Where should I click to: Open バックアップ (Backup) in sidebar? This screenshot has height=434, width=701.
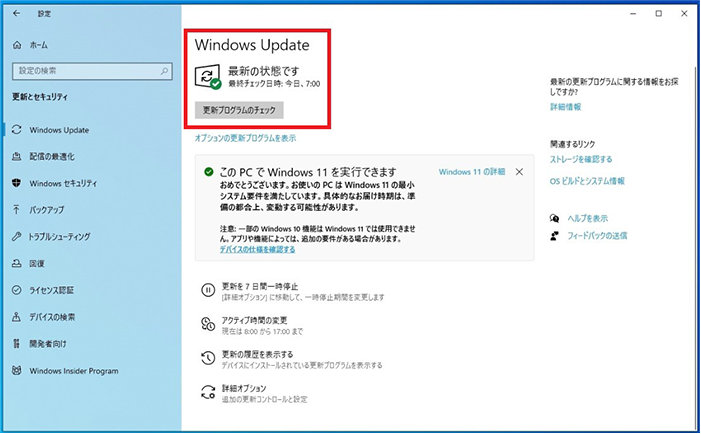pos(46,210)
